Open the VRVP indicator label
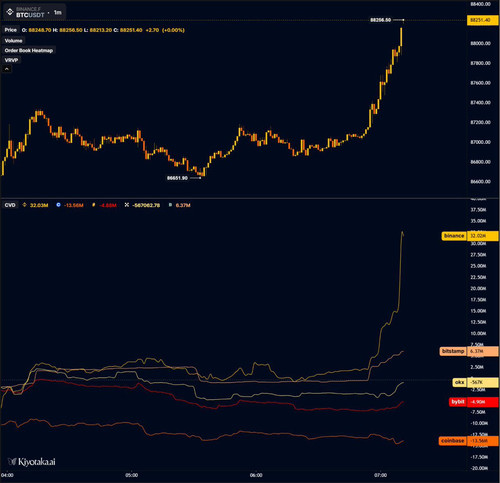The image size is (500, 483). point(11,60)
